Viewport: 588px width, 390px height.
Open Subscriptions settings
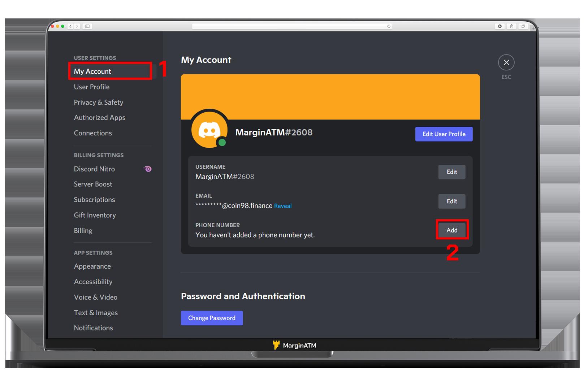[x=94, y=200]
